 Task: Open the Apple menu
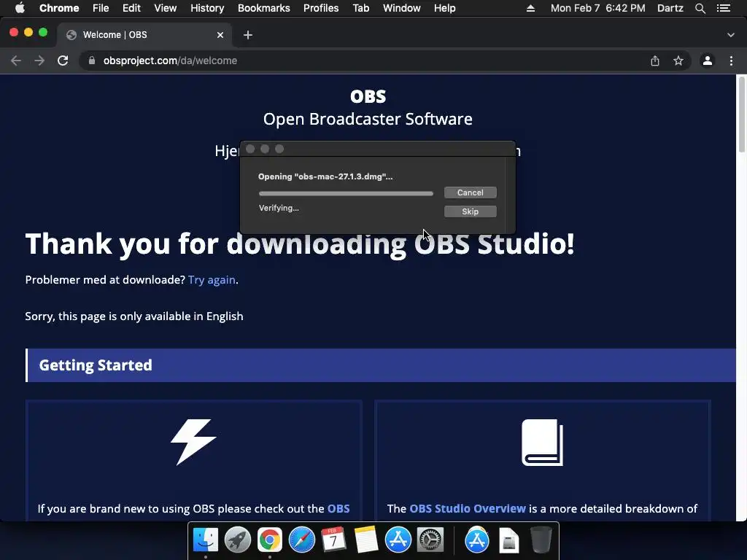pyautogui.click(x=20, y=8)
